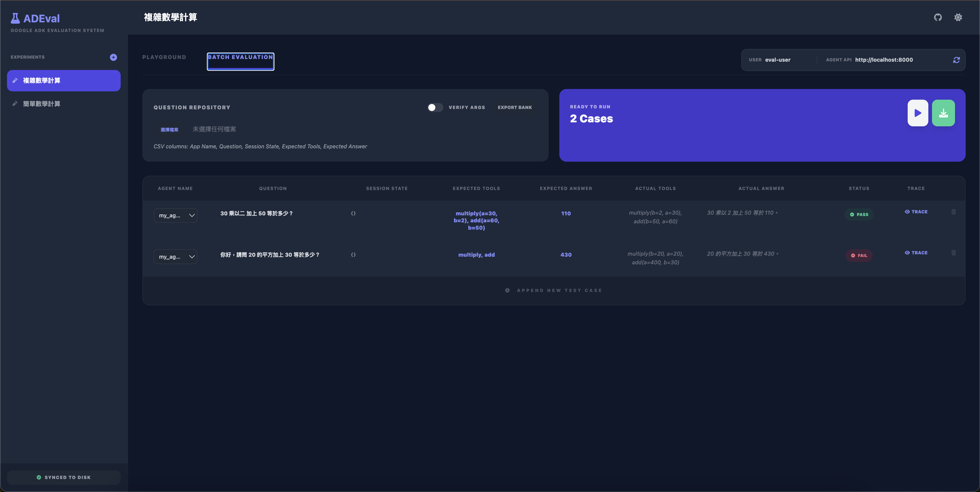Toggle the light/dark theme sun icon
Viewport: 980px width, 492px height.
958,17
